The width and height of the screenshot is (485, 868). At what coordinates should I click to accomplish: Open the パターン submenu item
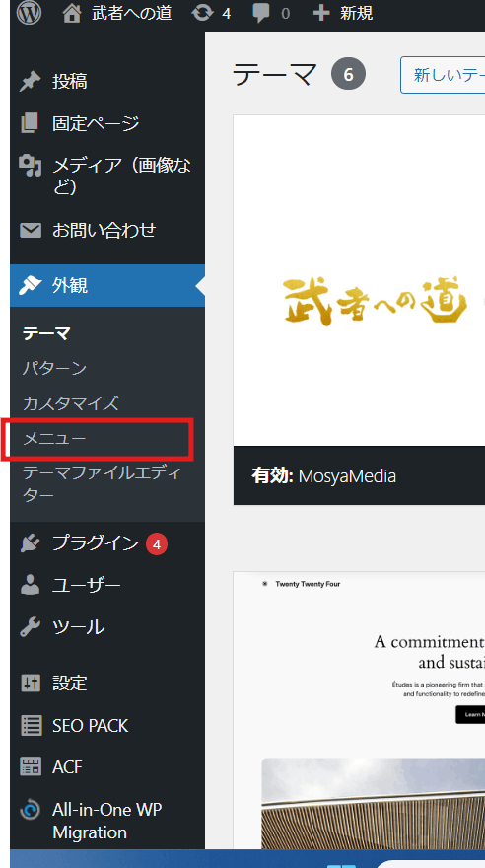tap(54, 368)
